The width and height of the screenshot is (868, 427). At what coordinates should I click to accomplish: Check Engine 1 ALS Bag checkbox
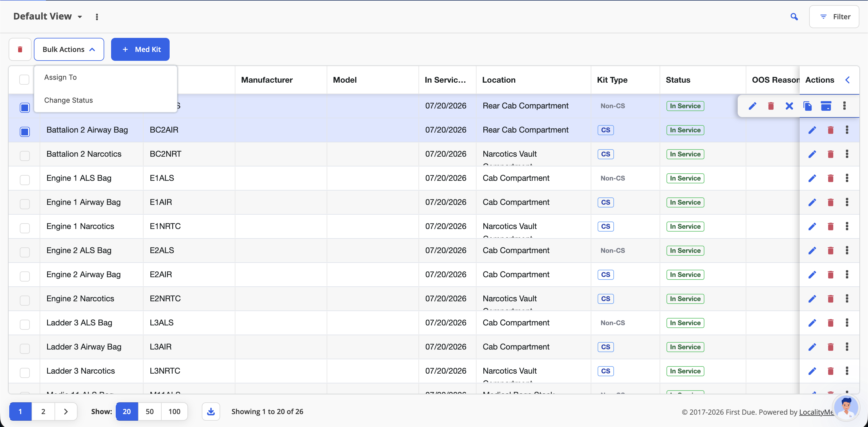pos(25,180)
